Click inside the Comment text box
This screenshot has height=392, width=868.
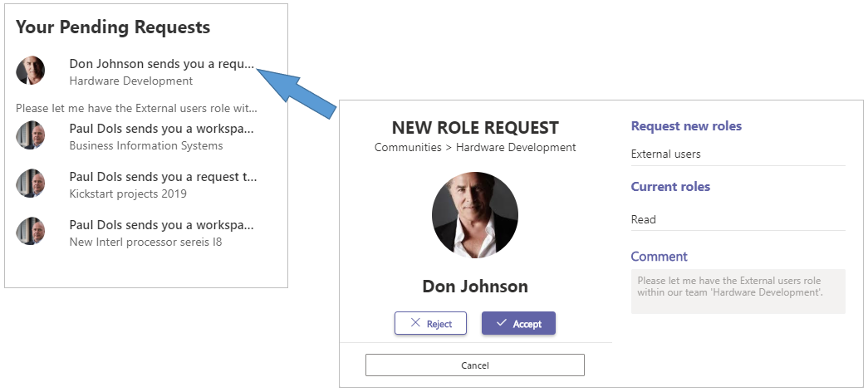(x=738, y=292)
